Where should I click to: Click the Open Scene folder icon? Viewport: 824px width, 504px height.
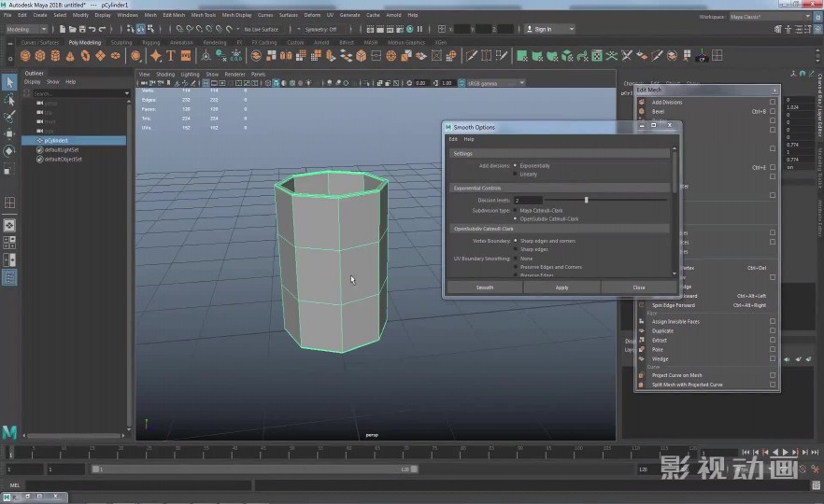pyautogui.click(x=72, y=29)
